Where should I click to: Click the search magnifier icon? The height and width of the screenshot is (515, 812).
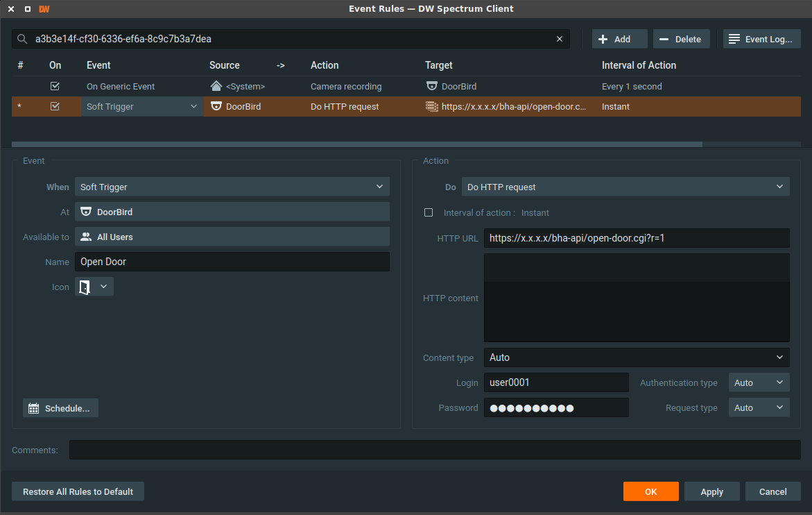(21, 39)
